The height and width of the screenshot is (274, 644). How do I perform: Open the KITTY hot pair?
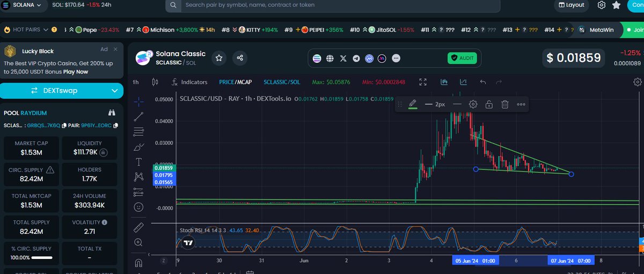click(254, 29)
